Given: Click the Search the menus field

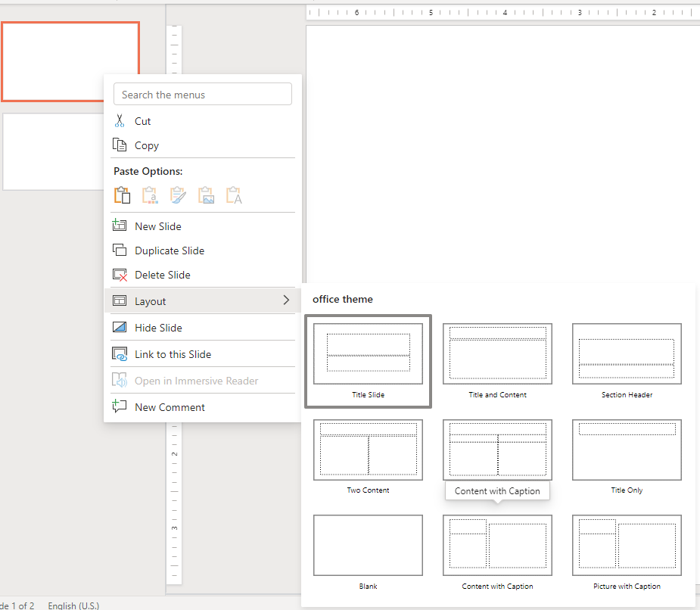Looking at the screenshot, I should [x=202, y=95].
